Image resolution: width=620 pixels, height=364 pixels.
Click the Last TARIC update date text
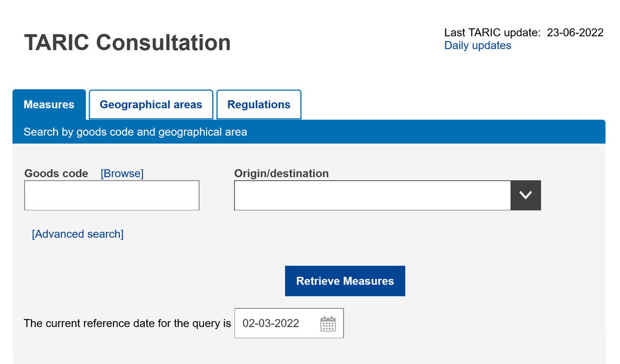524,33
